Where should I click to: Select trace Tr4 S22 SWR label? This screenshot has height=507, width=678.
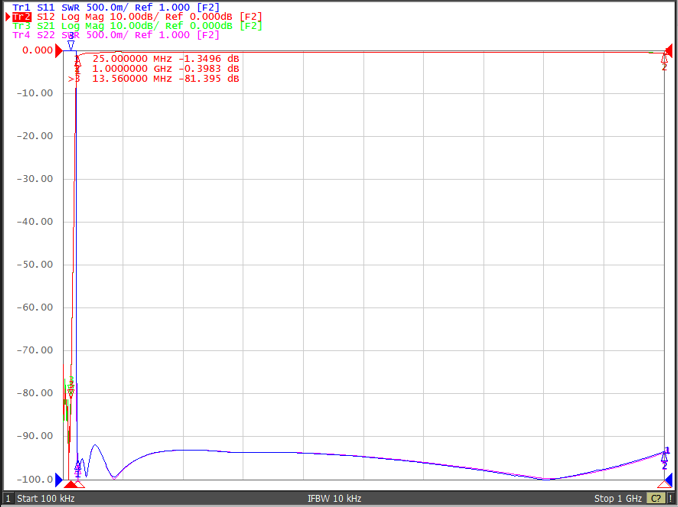tap(116, 35)
